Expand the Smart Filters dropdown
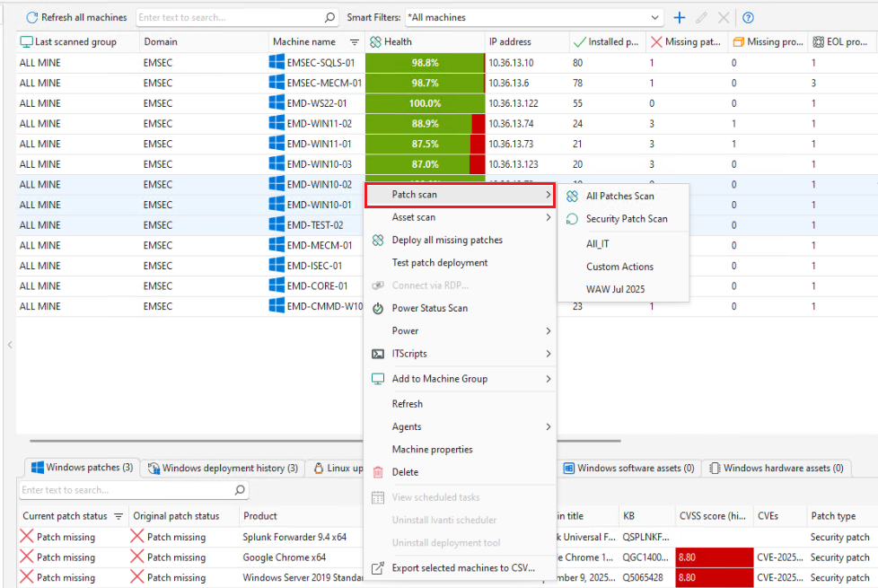Image resolution: width=878 pixels, height=588 pixels. (654, 17)
